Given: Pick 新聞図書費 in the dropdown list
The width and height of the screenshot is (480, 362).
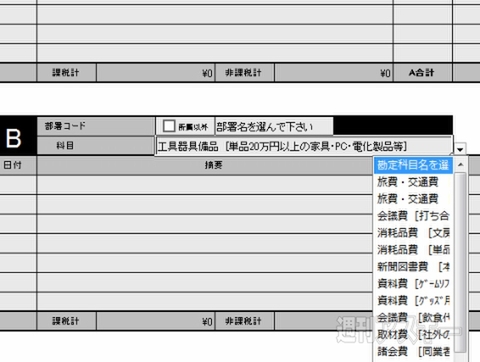Looking at the screenshot, I should point(413,266).
